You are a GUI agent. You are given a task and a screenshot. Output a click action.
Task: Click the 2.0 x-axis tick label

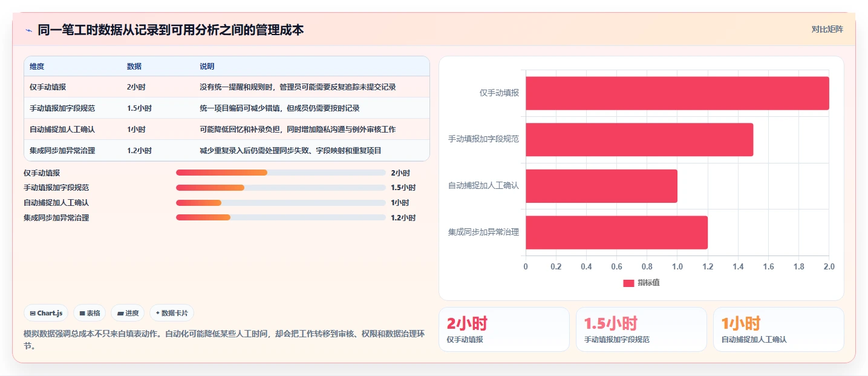coord(829,266)
